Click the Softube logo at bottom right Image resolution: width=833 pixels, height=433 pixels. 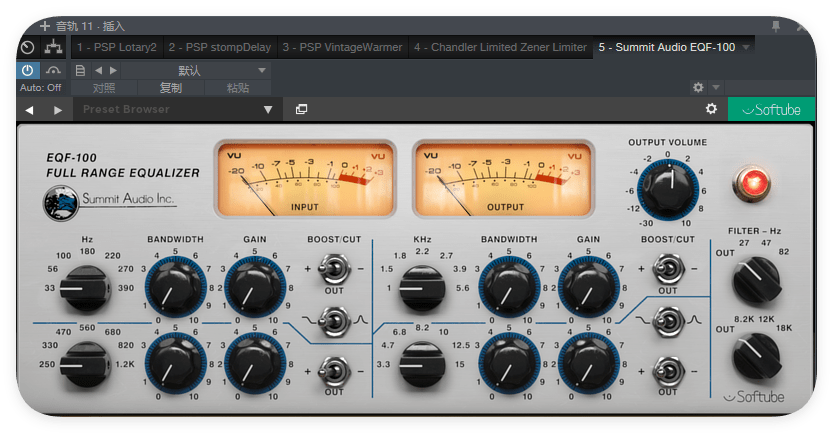754,397
